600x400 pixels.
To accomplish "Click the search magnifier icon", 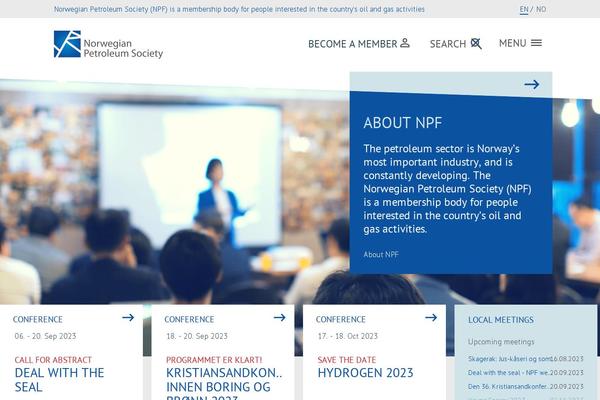I will point(476,43).
